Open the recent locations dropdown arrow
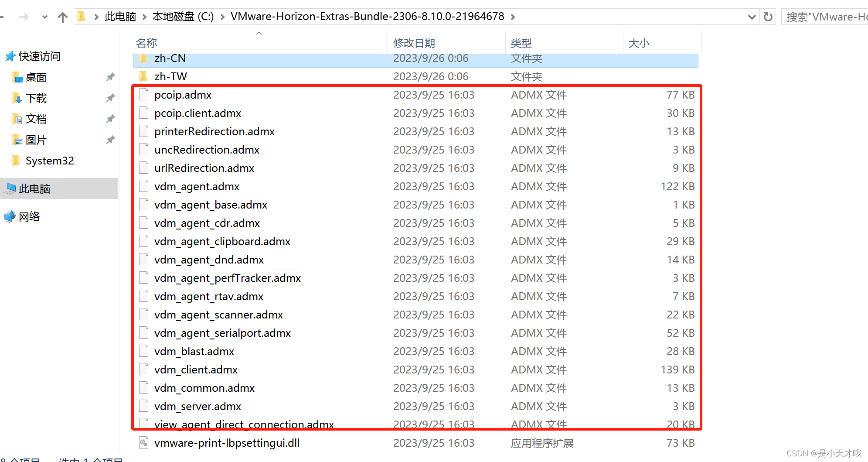This screenshot has width=868, height=462. (x=44, y=17)
